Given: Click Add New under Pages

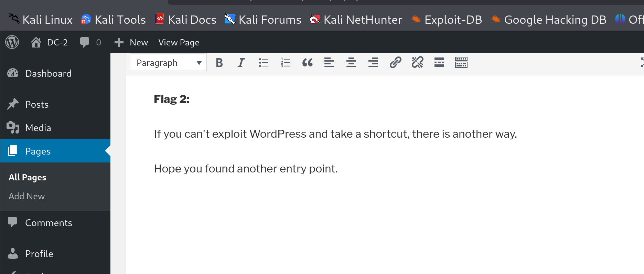Looking at the screenshot, I should click(x=26, y=196).
